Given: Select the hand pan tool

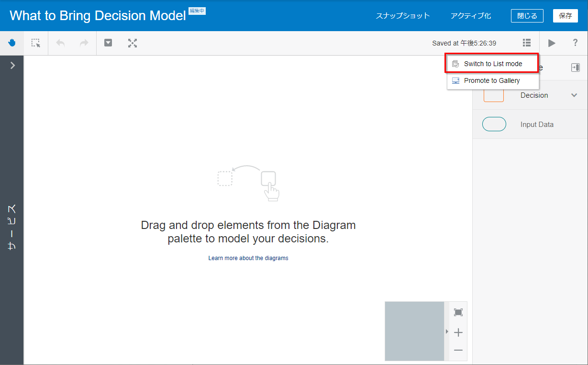Looking at the screenshot, I should point(12,43).
